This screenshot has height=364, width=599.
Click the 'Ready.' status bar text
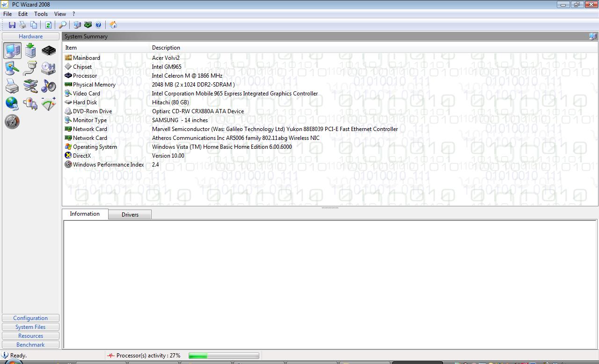[x=18, y=356]
